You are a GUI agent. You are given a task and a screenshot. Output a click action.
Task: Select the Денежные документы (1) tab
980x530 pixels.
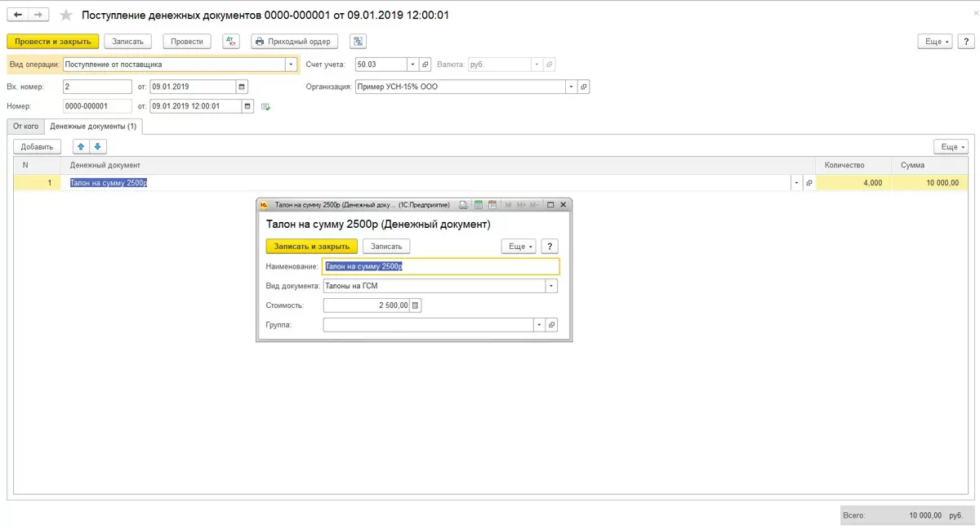(93, 126)
